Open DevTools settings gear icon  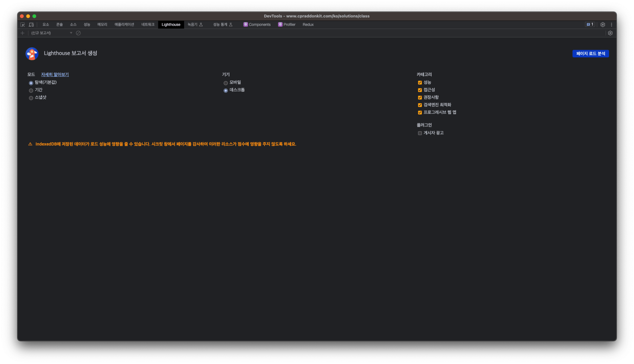click(x=602, y=24)
